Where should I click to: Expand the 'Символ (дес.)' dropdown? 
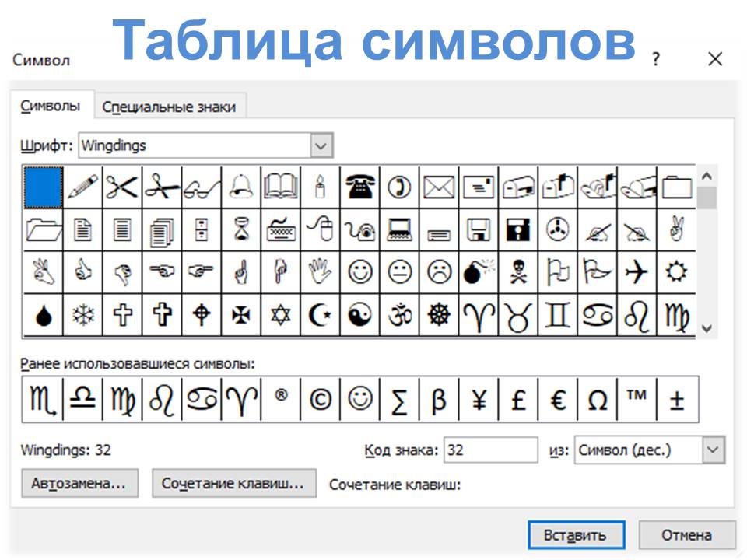tap(713, 450)
